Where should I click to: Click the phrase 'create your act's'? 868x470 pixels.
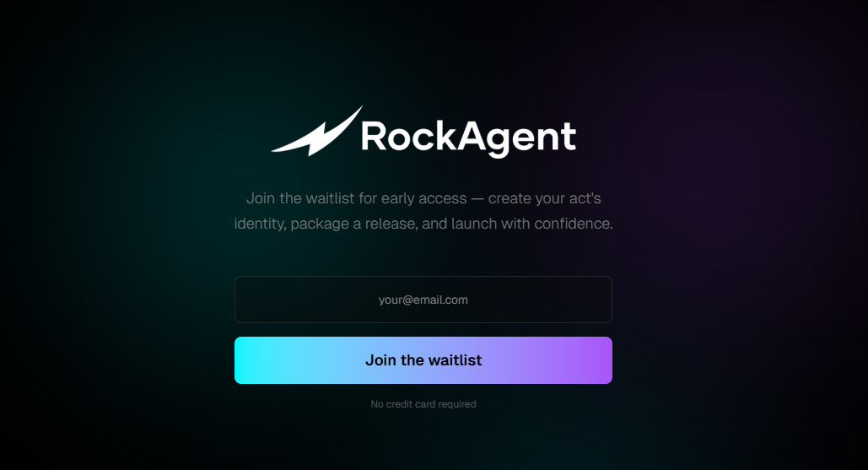(x=545, y=198)
